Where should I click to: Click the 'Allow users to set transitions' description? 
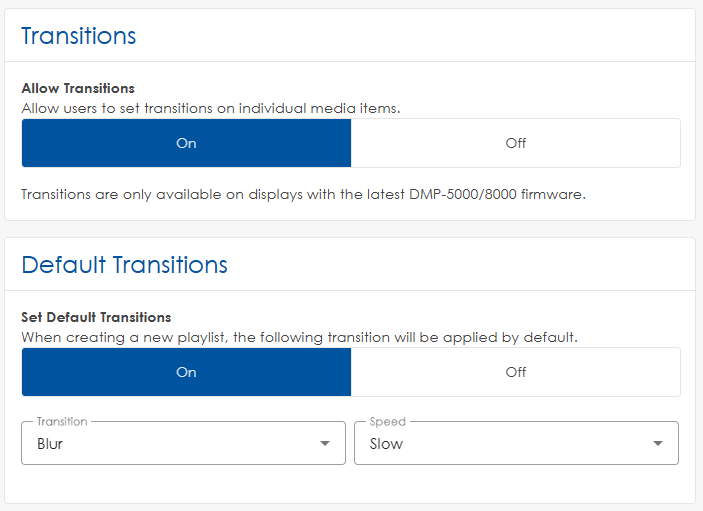(210, 108)
